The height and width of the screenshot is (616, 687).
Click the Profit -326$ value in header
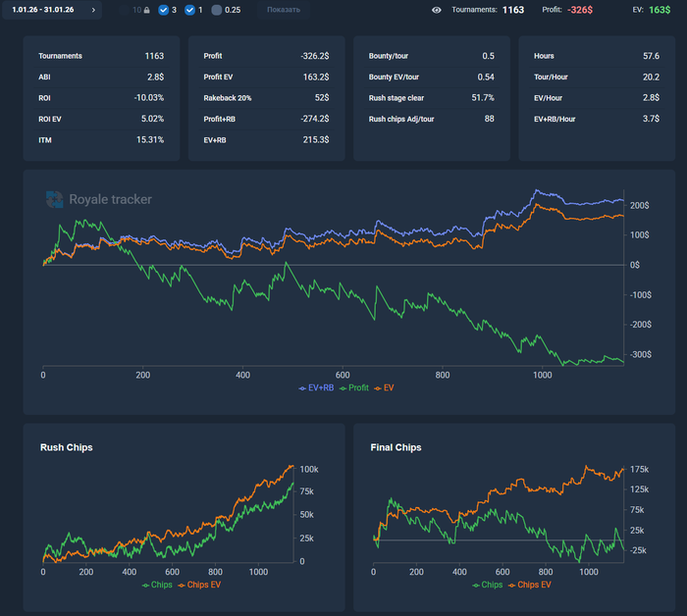[579, 10]
